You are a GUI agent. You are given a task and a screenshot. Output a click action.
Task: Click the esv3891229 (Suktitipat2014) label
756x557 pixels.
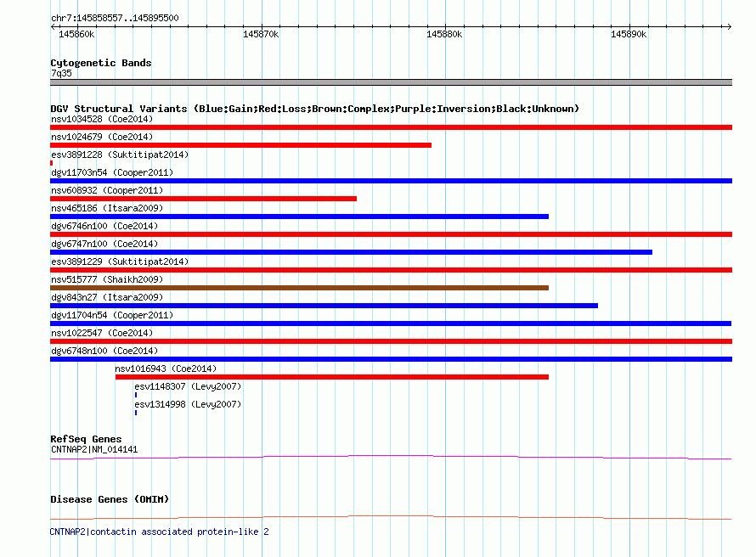120,262
